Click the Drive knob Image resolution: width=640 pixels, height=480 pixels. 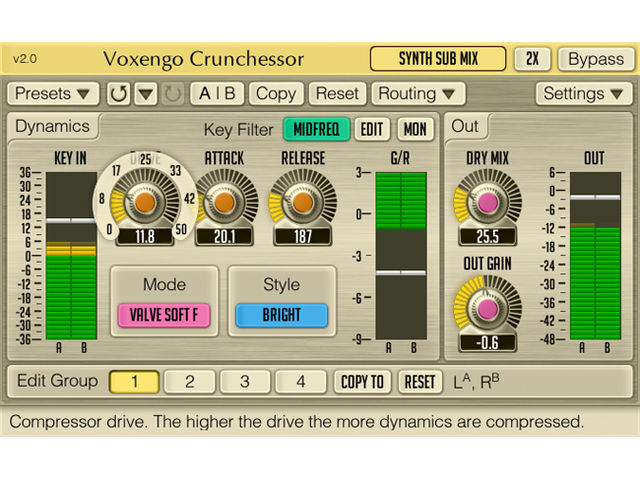click(x=145, y=202)
